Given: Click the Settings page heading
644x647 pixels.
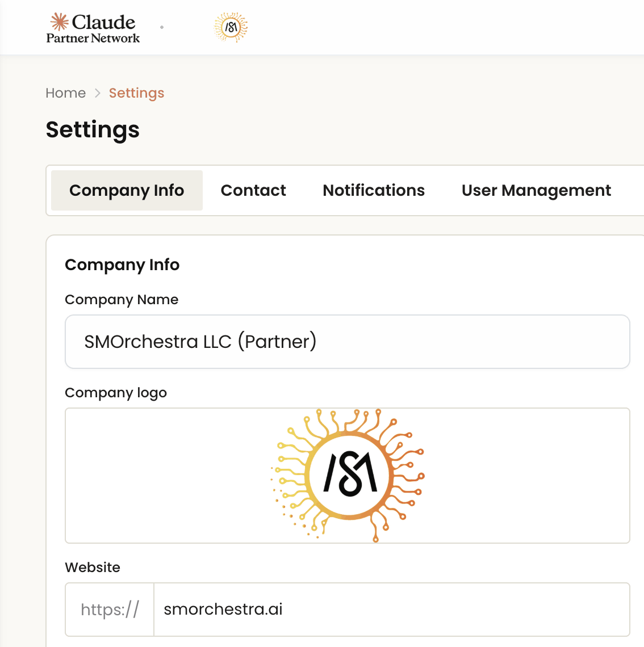Looking at the screenshot, I should 93,130.
